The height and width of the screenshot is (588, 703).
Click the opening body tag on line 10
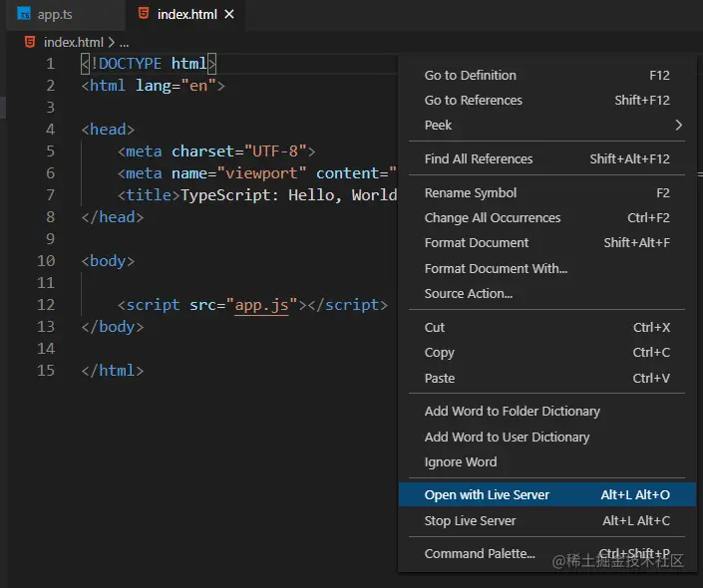(x=108, y=261)
